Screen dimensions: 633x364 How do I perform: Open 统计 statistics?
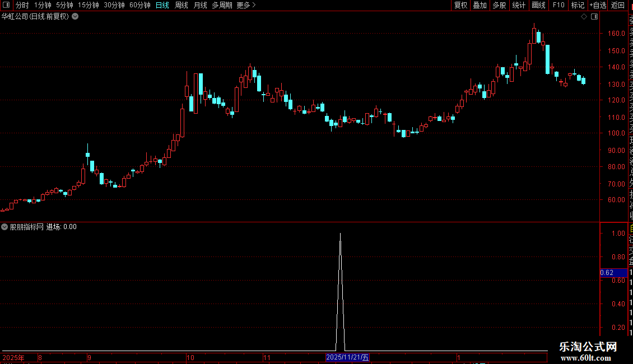click(519, 5)
